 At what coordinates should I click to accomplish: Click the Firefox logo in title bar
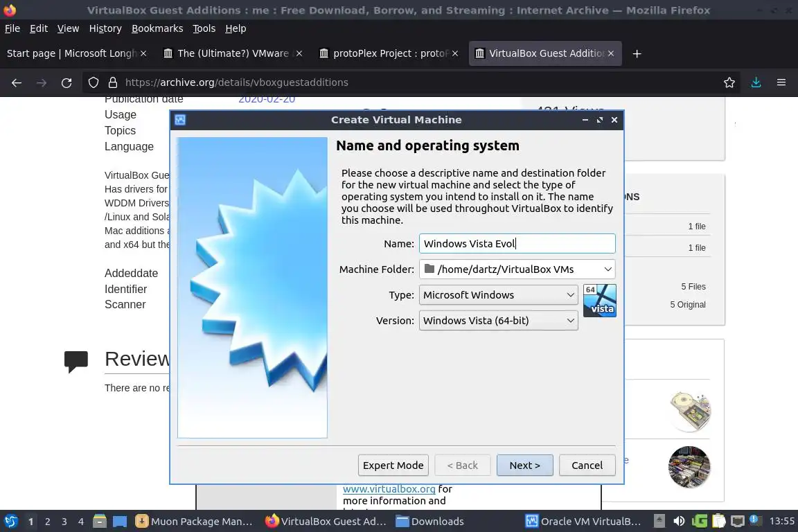[10, 10]
